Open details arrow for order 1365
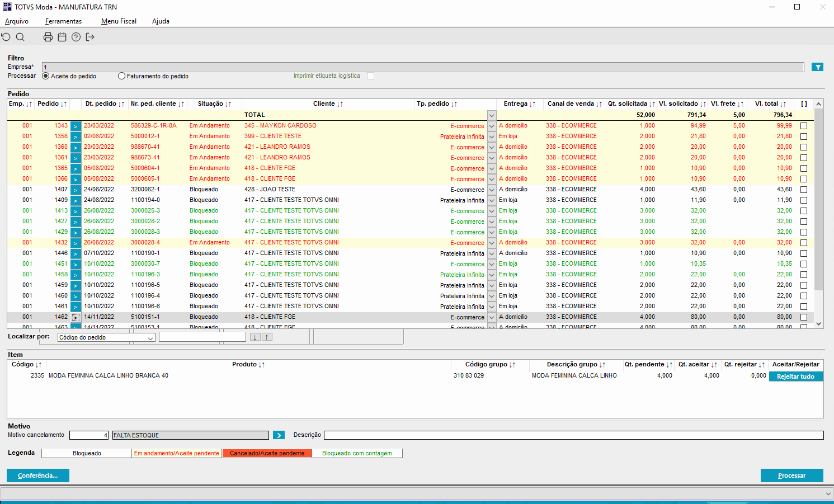This screenshot has height=504, width=834. (76, 168)
